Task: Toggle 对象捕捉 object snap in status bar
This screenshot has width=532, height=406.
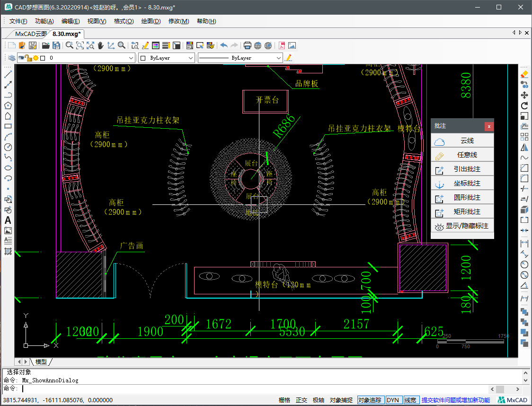Action: click(x=341, y=400)
